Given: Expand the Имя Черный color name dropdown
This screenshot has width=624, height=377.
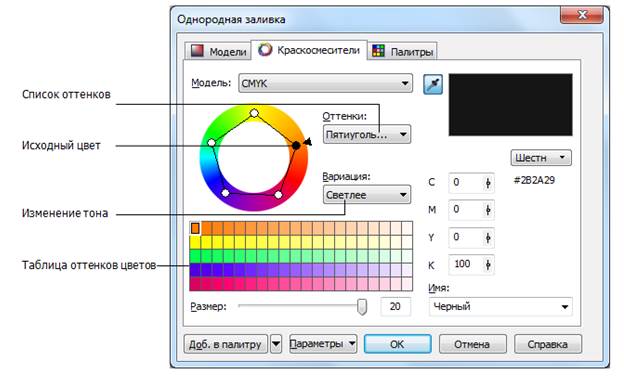Looking at the screenshot, I should [x=501, y=307].
